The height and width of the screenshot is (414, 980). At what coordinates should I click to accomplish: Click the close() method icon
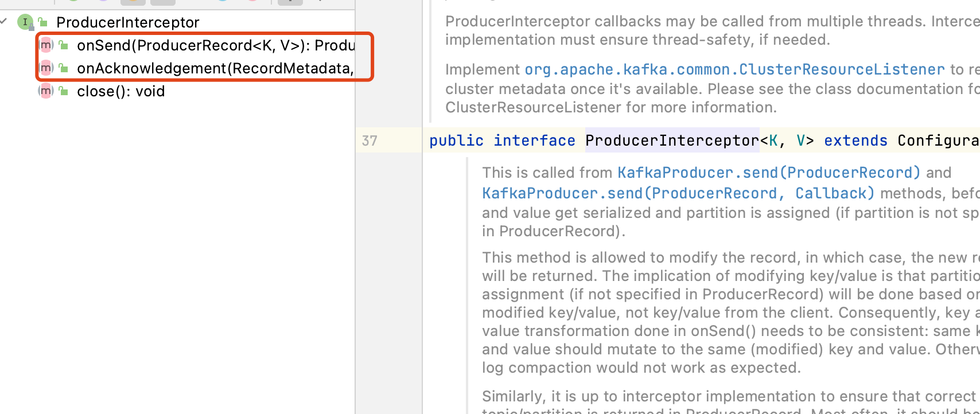46,91
